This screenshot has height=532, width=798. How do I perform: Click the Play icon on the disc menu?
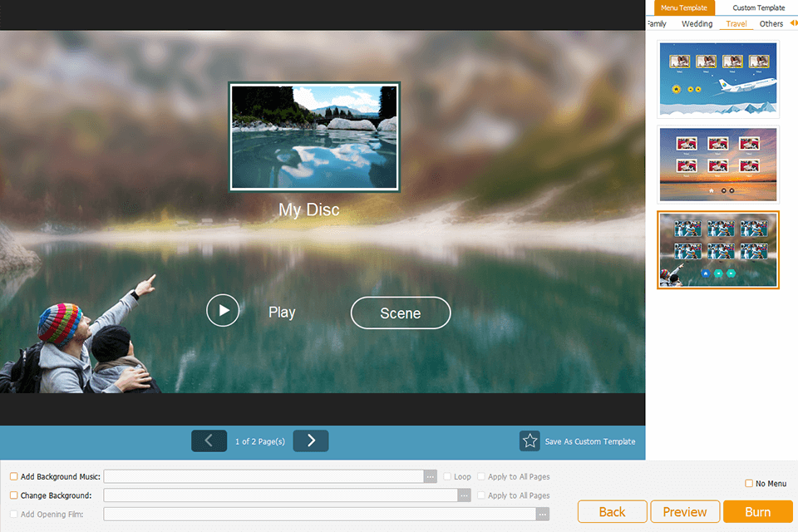[x=222, y=310]
